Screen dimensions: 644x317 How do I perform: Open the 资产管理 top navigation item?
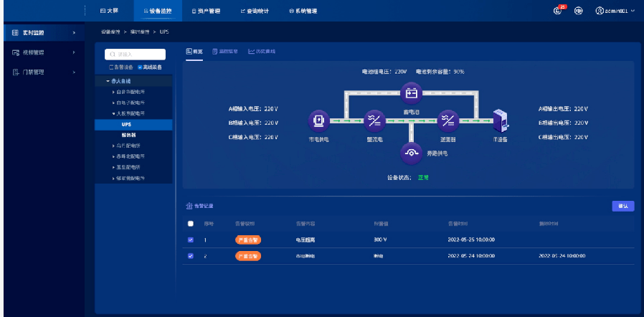(x=206, y=11)
